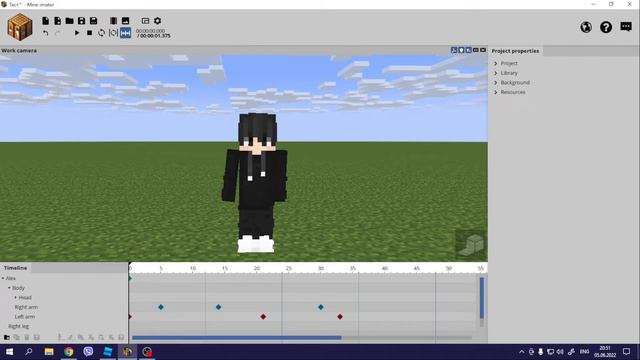The image size is (640, 360).
Task: Open settings with the gear icon
Action: (x=158, y=21)
